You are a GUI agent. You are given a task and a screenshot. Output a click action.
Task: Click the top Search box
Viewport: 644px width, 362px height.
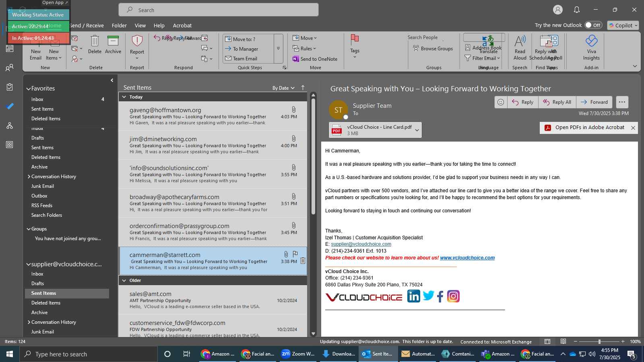(219, 10)
